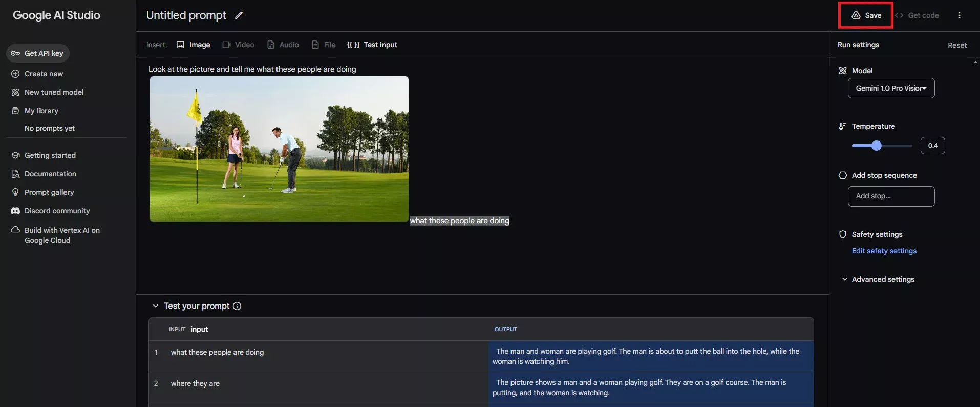The image size is (980, 407).
Task: Reset the run settings
Action: [957, 45]
